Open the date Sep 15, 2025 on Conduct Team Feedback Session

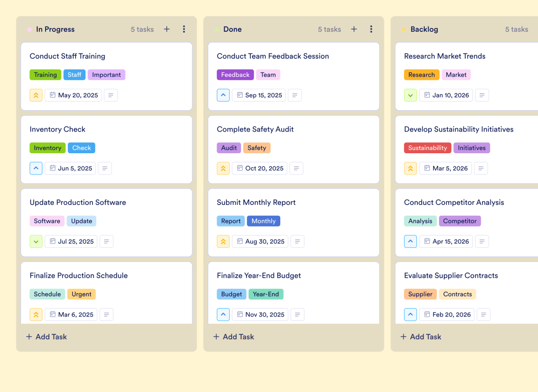coord(259,95)
